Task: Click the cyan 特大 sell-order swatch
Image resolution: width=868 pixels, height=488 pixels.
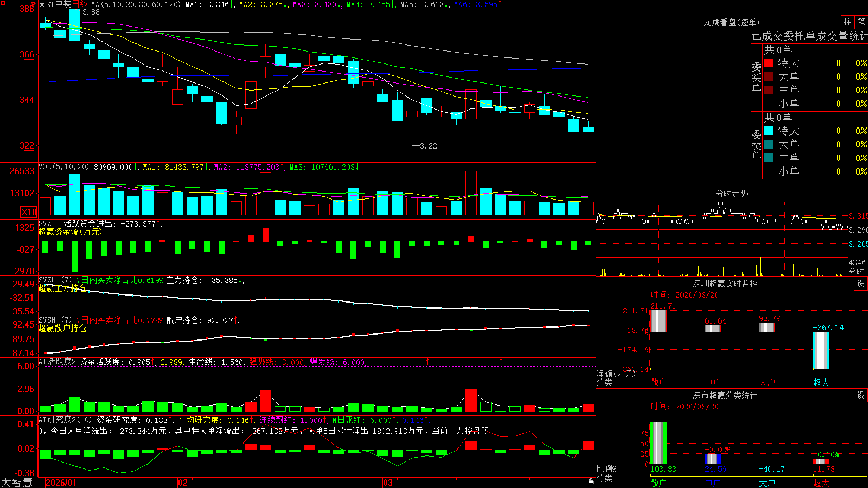Action: pyautogui.click(x=768, y=131)
